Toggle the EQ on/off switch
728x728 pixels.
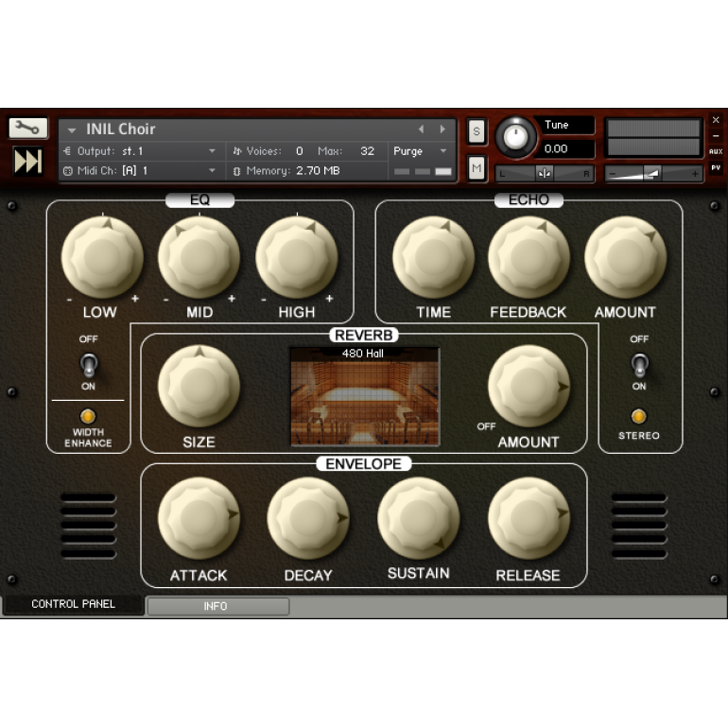click(88, 365)
